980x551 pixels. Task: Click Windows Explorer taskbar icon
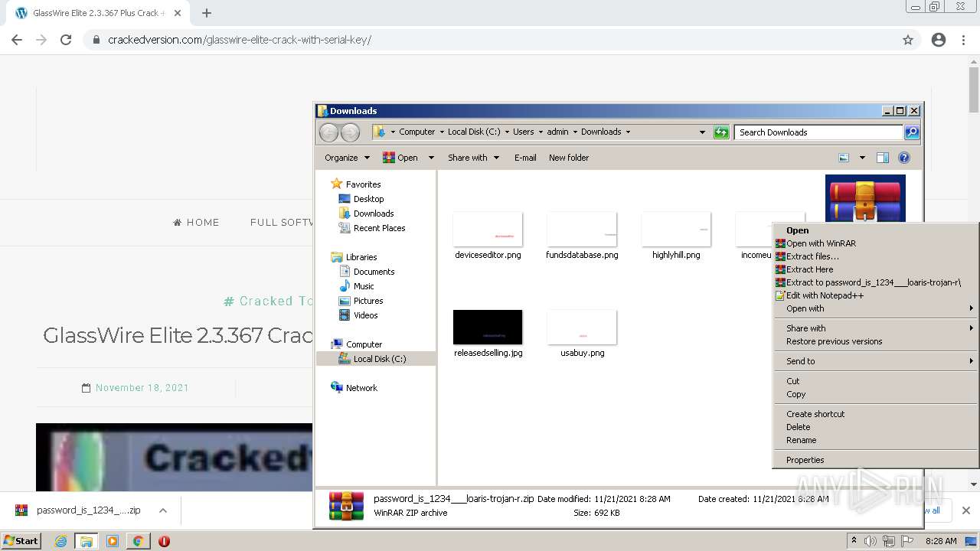tap(87, 541)
